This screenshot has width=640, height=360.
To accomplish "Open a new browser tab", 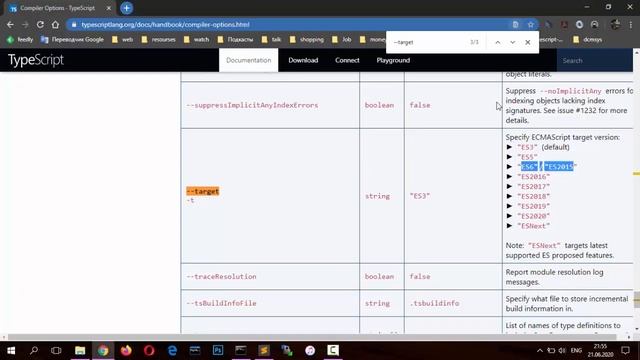I will coord(127,8).
